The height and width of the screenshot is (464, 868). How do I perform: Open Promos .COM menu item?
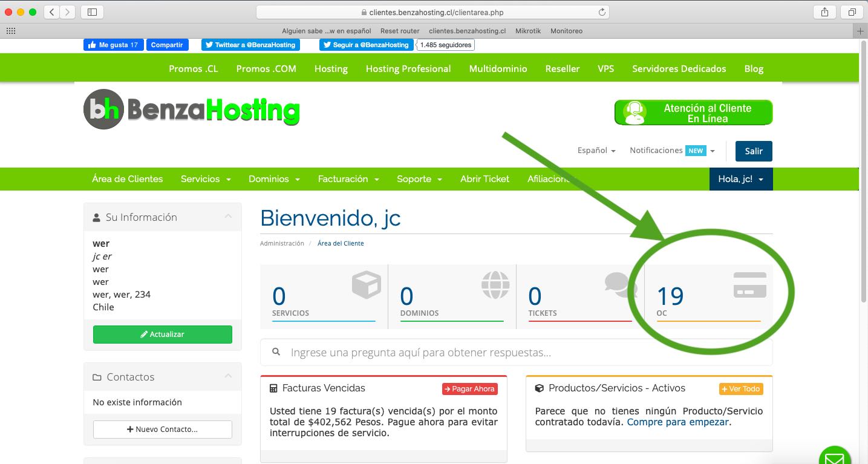[266, 69]
